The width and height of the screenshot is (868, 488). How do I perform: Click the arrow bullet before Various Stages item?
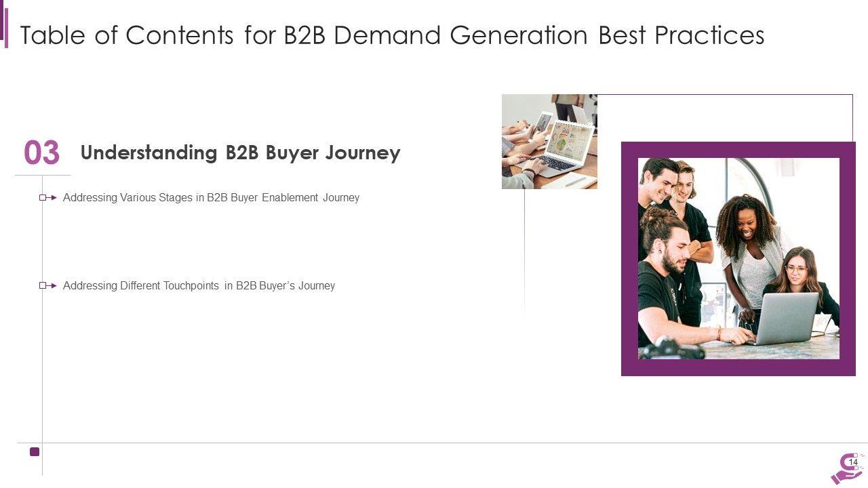pyautogui.click(x=47, y=198)
